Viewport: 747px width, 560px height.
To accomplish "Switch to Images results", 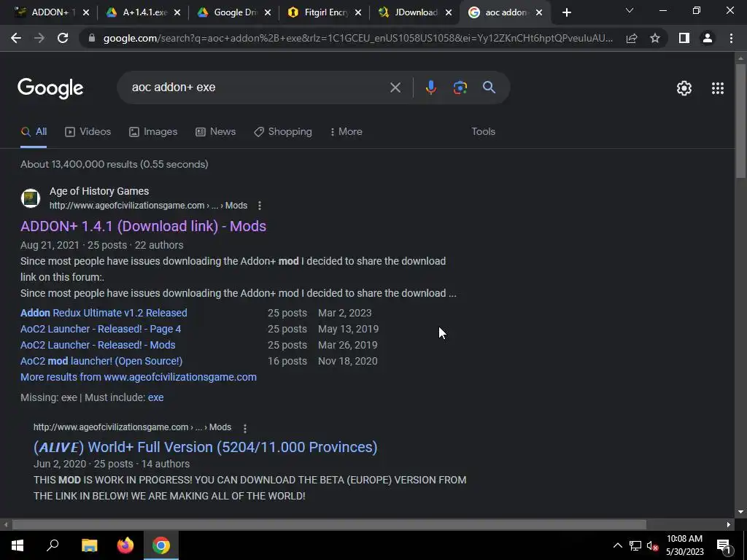I will (x=153, y=132).
